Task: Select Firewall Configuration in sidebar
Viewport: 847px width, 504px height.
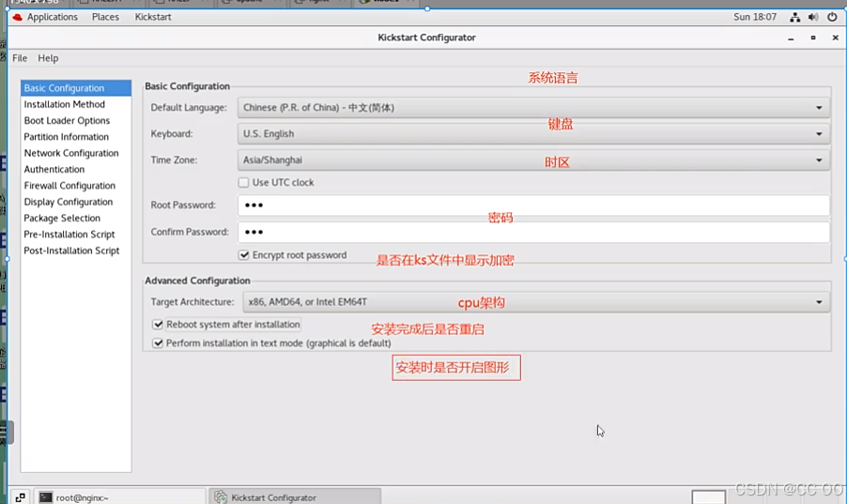Action: tap(76, 185)
